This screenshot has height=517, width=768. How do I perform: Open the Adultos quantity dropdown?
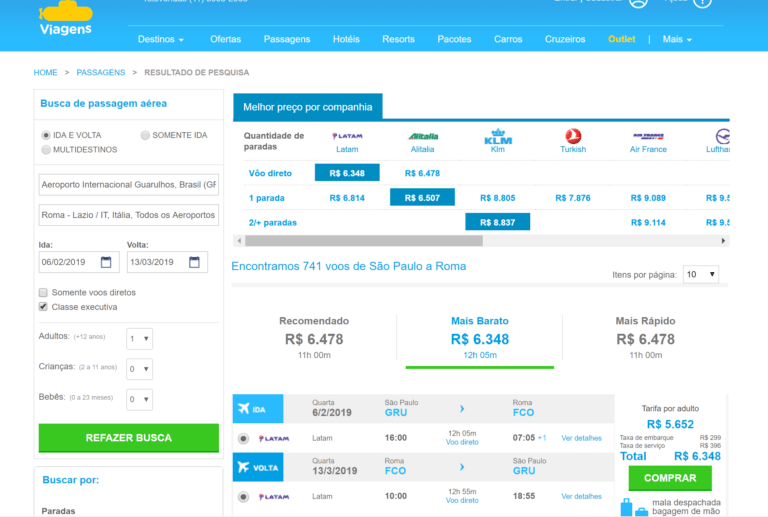(x=140, y=339)
